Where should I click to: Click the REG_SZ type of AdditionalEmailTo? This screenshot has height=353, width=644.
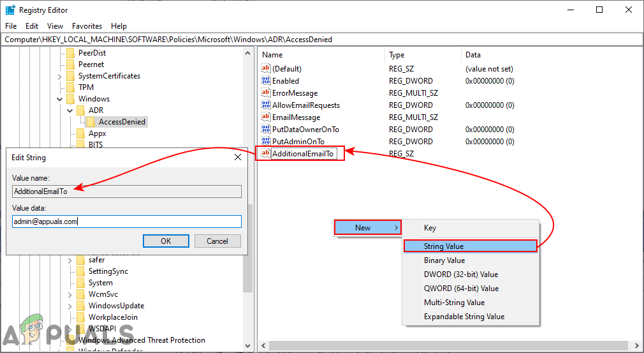tap(401, 154)
